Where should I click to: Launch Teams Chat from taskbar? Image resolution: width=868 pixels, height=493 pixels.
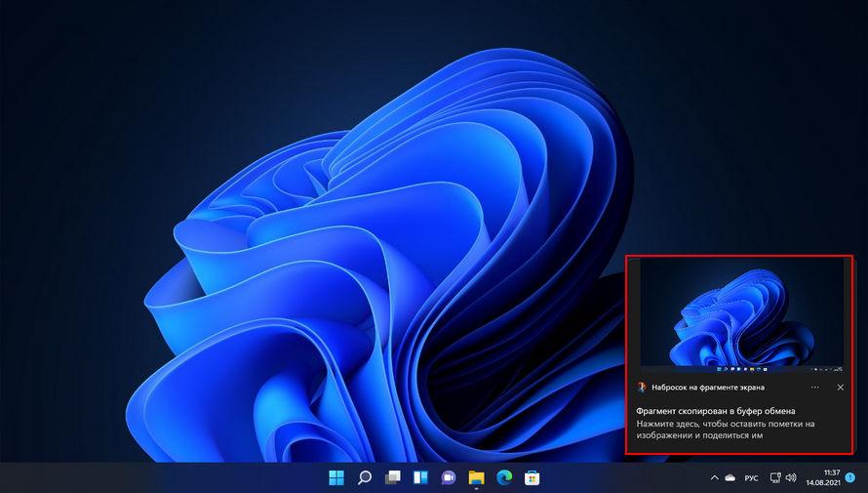[449, 477]
